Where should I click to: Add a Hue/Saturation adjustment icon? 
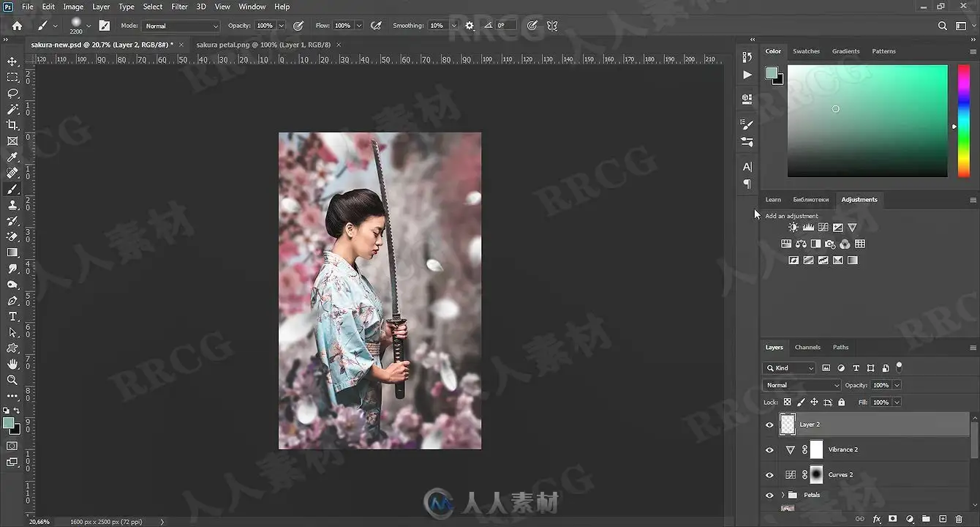pos(786,244)
